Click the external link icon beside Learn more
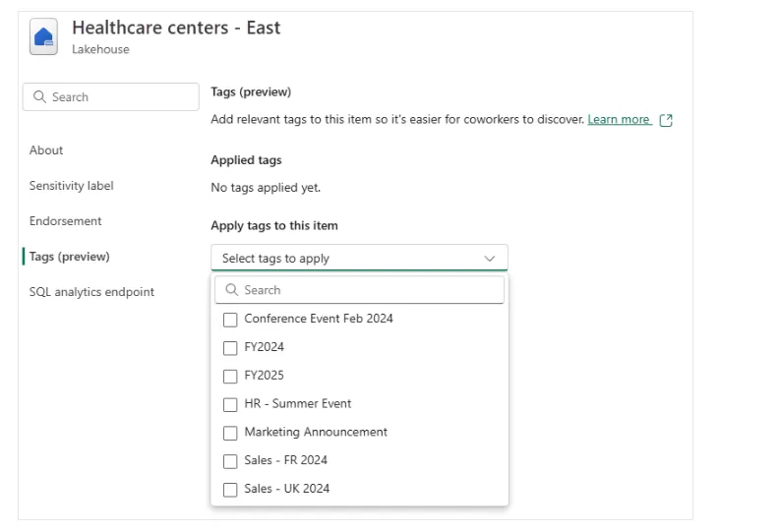Screen dimensions: 780x532 pos(666,120)
